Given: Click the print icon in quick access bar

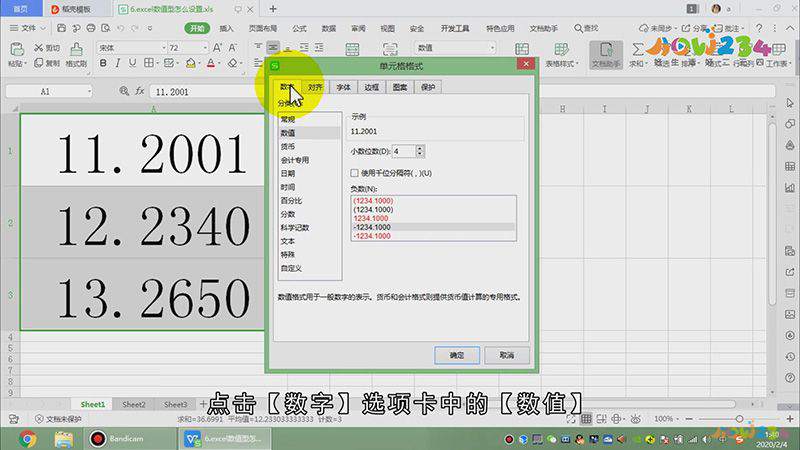Looking at the screenshot, I should (x=91, y=28).
